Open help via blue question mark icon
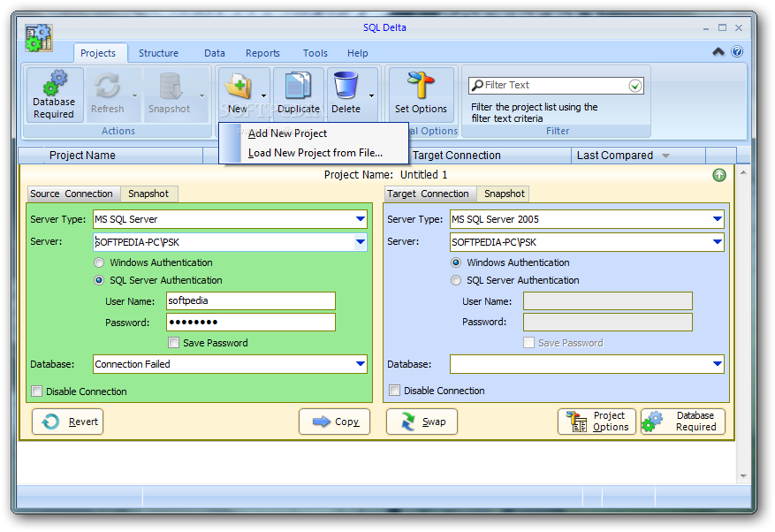 coord(736,51)
